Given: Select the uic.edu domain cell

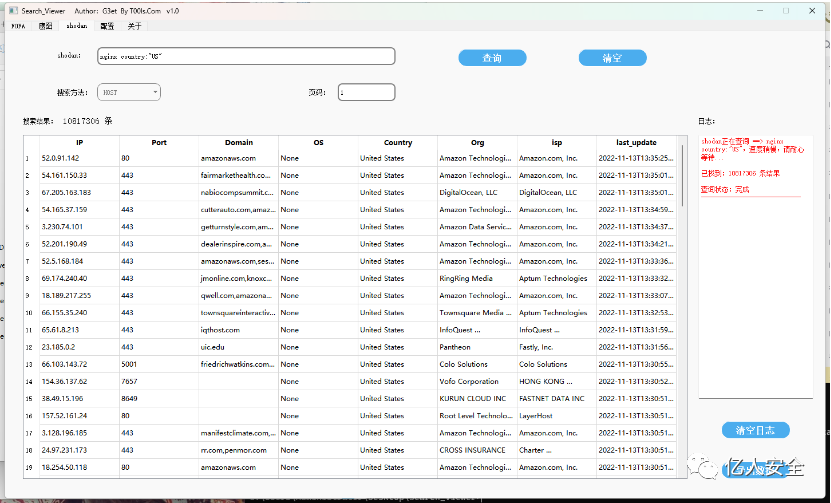Looking at the screenshot, I should pos(238,347).
